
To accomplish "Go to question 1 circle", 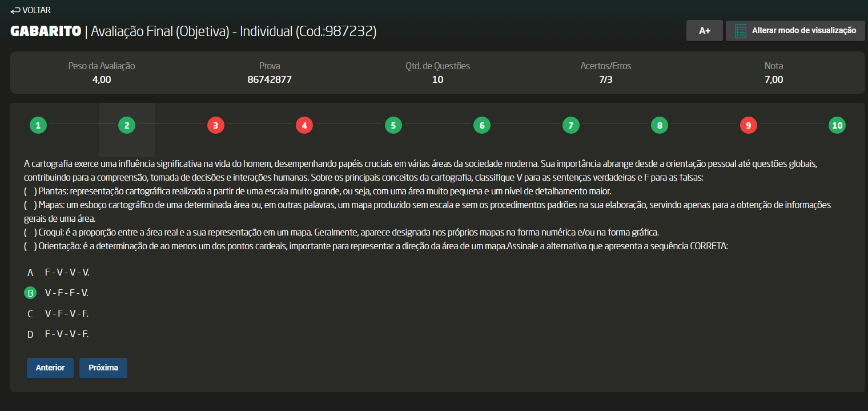I will tap(38, 125).
